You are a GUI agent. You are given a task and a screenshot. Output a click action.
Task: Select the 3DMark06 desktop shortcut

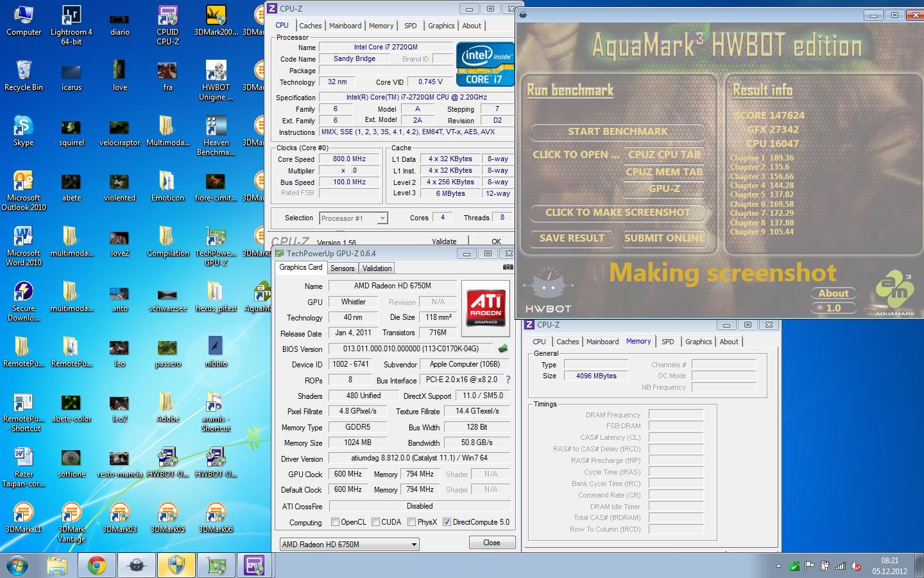point(216,518)
